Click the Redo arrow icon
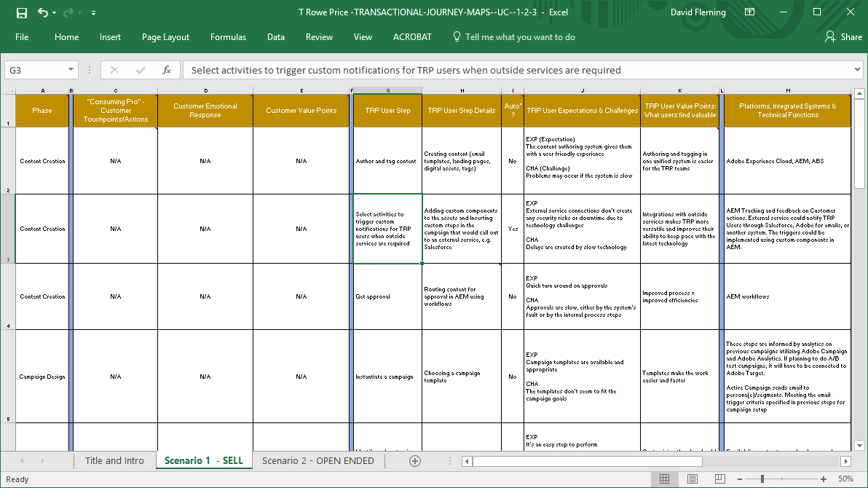The width and height of the screenshot is (868, 488). (68, 12)
